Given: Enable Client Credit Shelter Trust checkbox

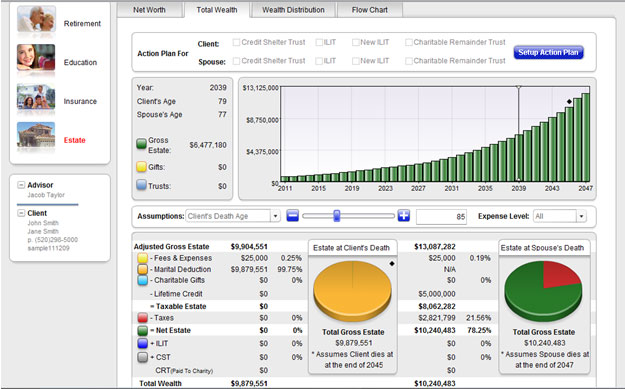Looking at the screenshot, I should point(236,42).
